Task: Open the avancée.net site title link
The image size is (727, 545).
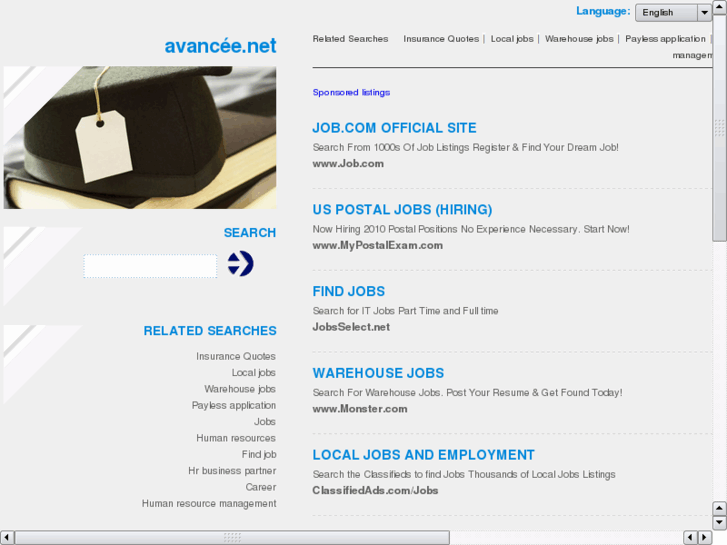Action: point(220,45)
